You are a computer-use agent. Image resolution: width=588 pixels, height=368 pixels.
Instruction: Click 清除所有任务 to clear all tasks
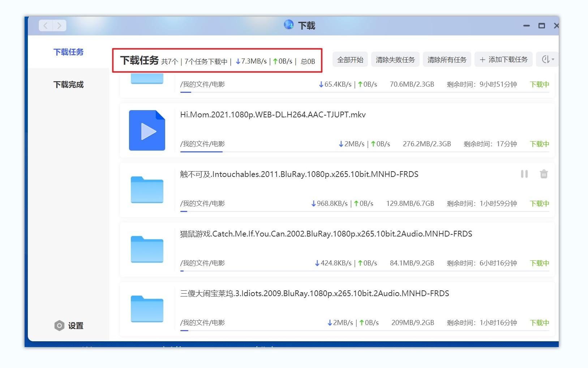pos(447,59)
